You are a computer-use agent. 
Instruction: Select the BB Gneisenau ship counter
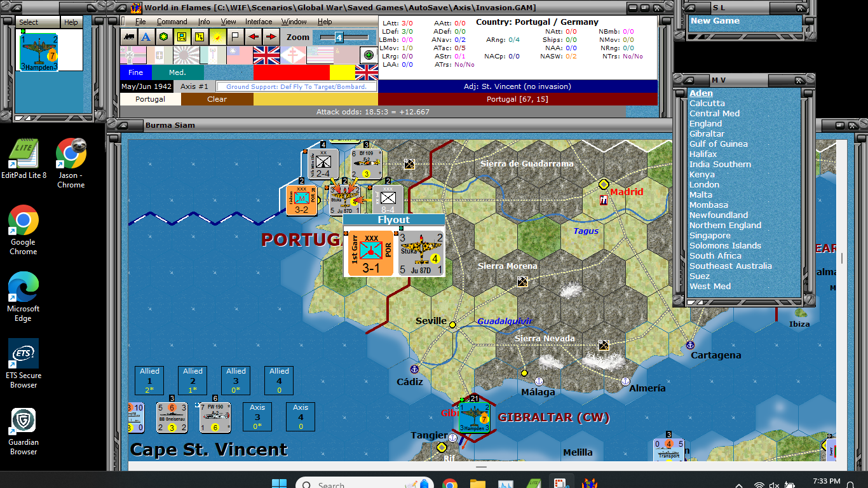[x=172, y=417]
